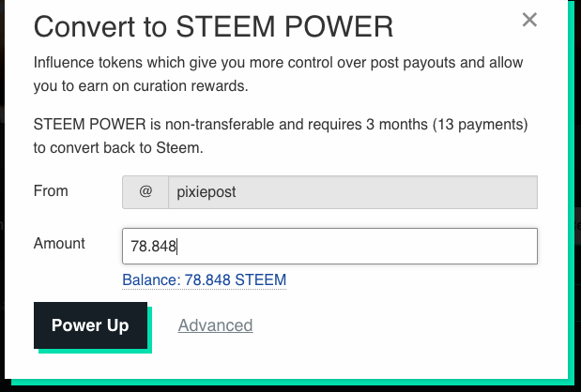Click the black backdrop below the dialog
581x392 pixels.
pyautogui.click(x=291, y=388)
